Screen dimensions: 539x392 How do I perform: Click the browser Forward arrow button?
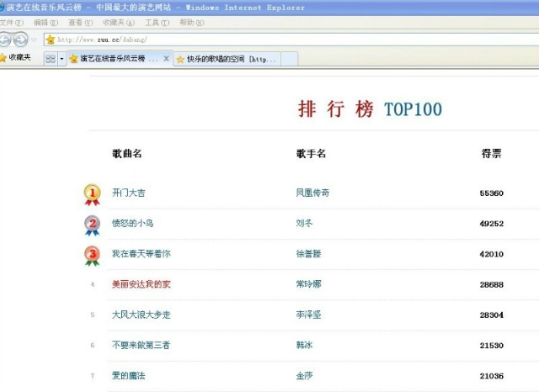(x=19, y=40)
